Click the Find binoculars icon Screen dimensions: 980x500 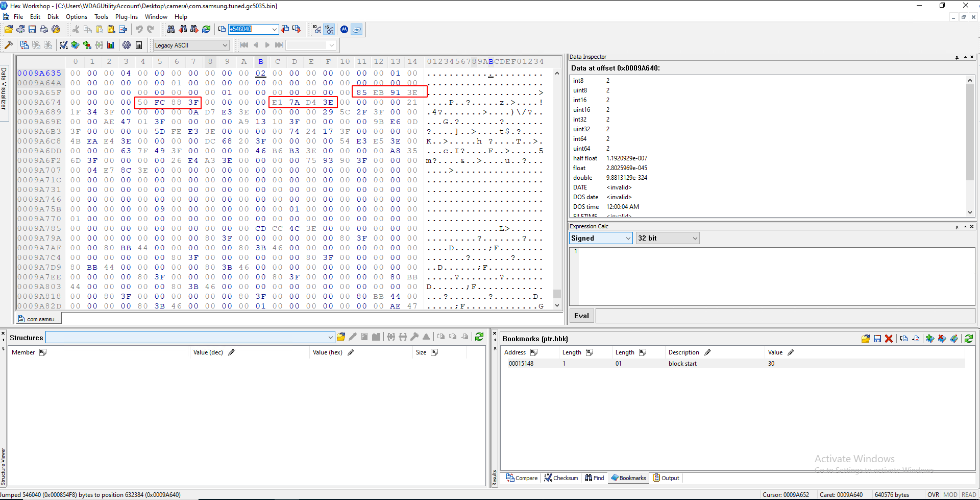coord(171,29)
